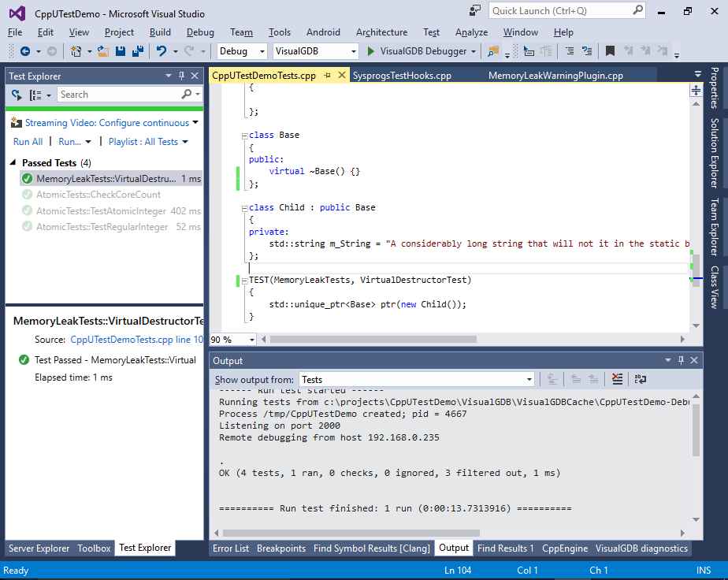The width and height of the screenshot is (728, 580).
Task: Click the green start arrow for VisualGDB Debugger
Action: (x=371, y=51)
